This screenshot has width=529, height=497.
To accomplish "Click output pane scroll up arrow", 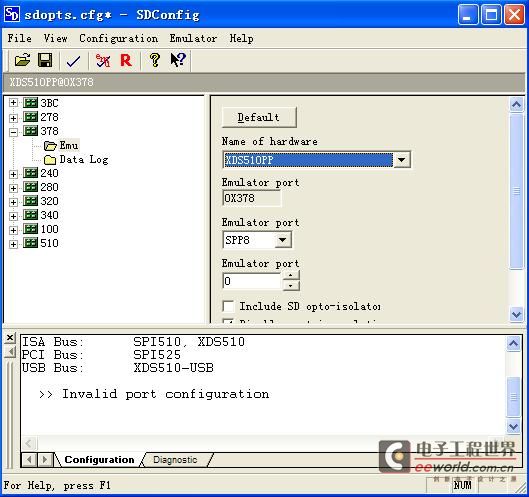I will (513, 343).
